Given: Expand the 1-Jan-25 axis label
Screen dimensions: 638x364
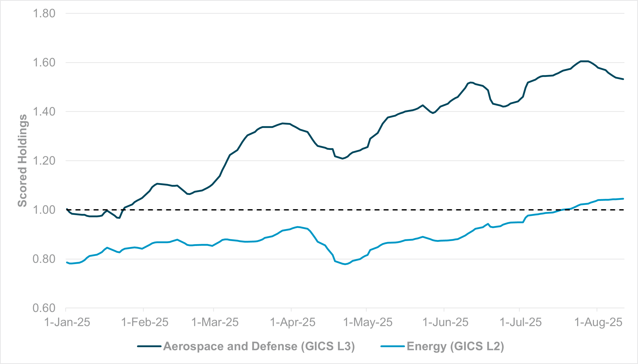Looking at the screenshot, I should (67, 322).
